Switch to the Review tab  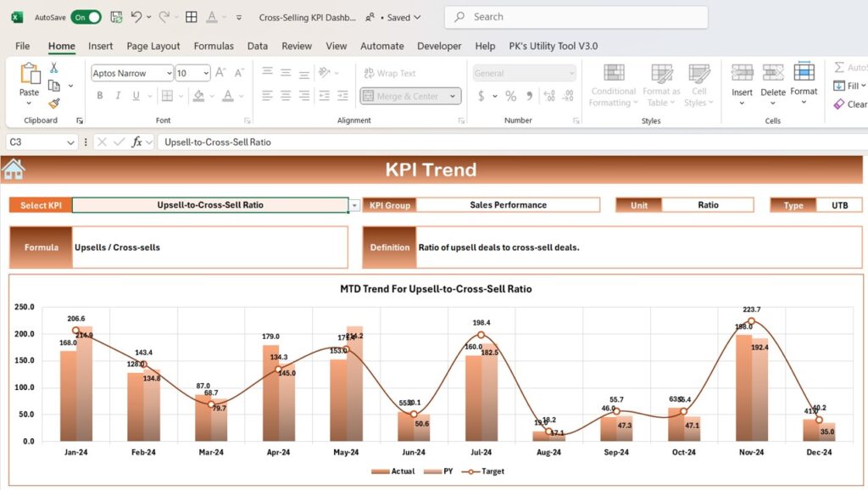pos(297,46)
